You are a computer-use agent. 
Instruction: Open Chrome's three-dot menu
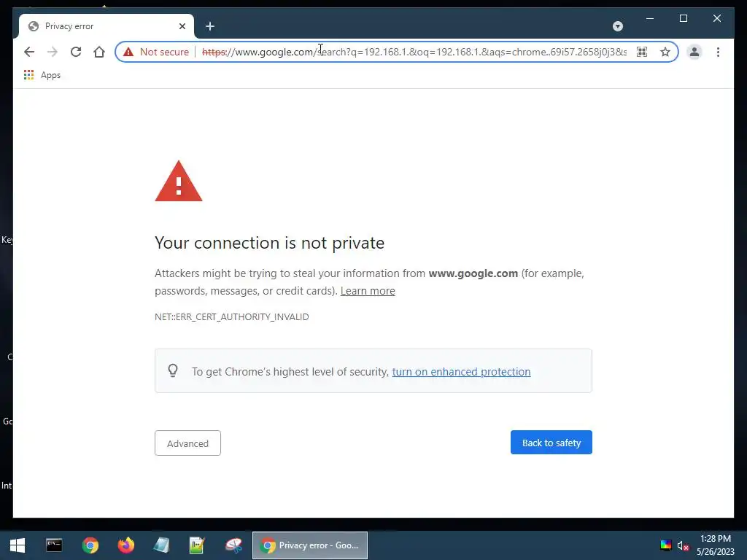pos(718,52)
